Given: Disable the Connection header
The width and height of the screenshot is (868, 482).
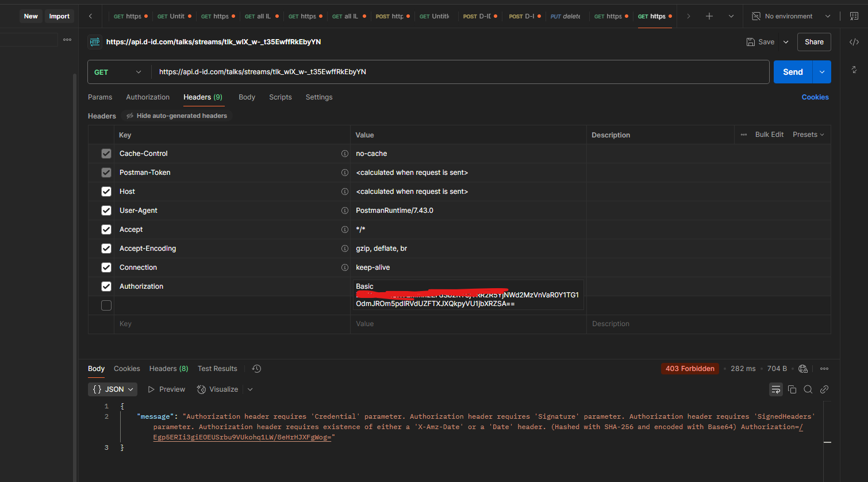Looking at the screenshot, I should 106,267.
